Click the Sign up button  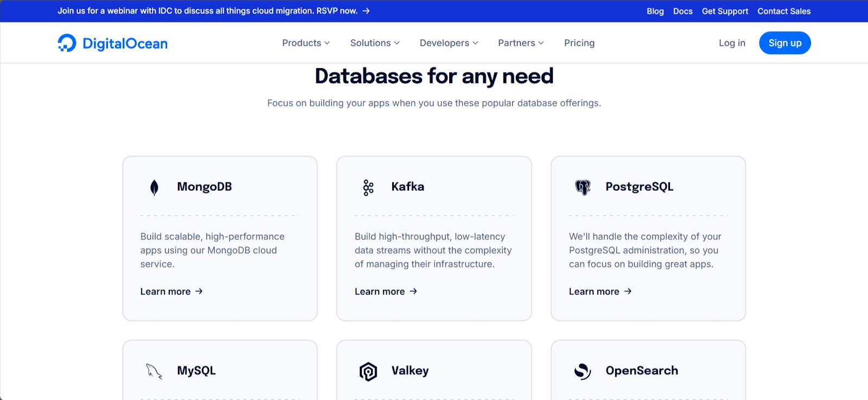pos(785,43)
